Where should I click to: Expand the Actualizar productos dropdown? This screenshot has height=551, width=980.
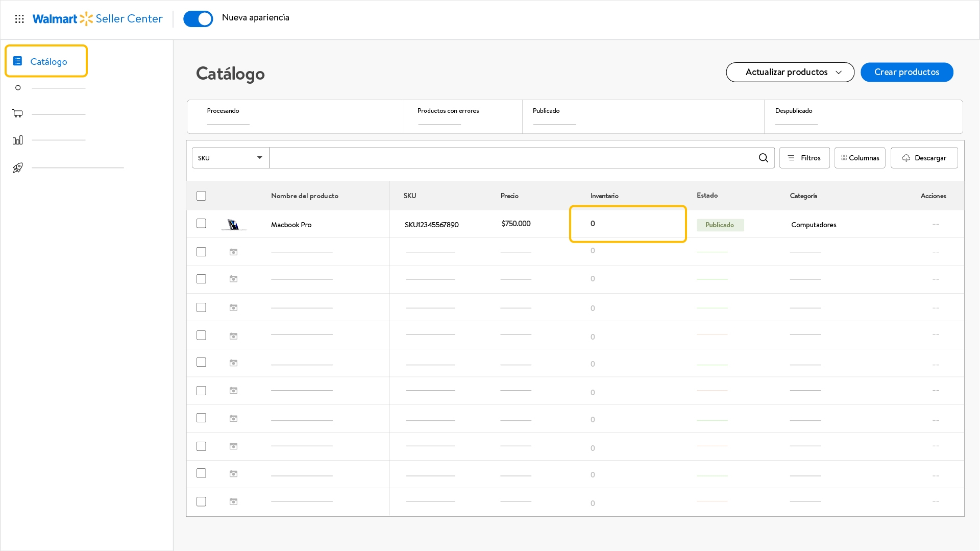790,72
